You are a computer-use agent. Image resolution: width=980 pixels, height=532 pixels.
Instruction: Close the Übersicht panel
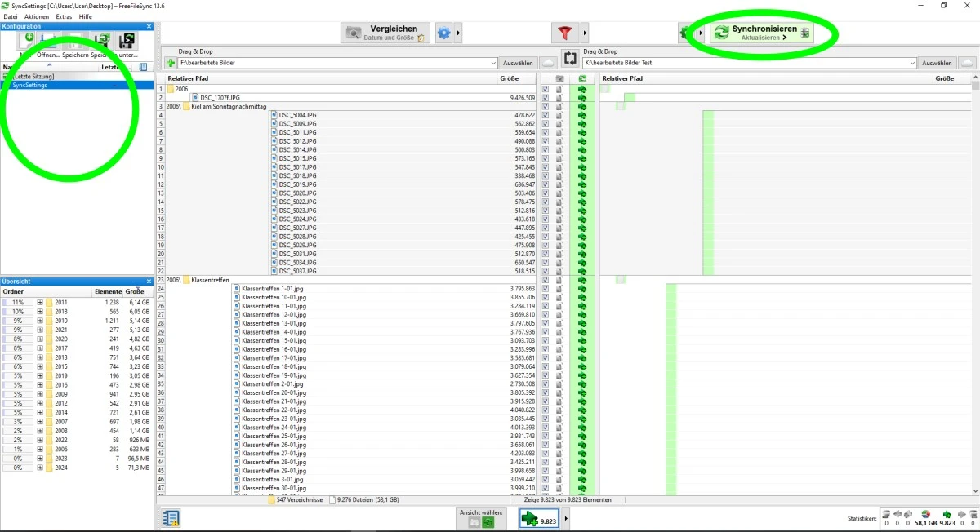tap(149, 282)
